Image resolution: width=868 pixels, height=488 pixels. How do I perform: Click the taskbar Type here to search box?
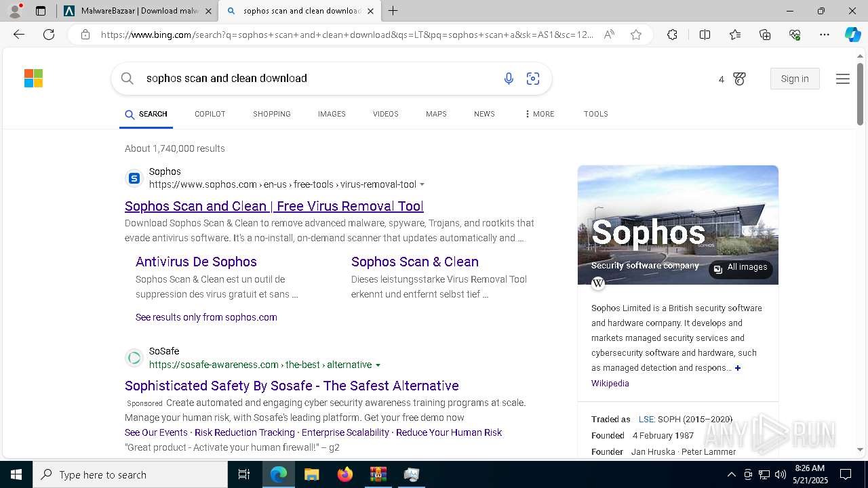[130, 474]
